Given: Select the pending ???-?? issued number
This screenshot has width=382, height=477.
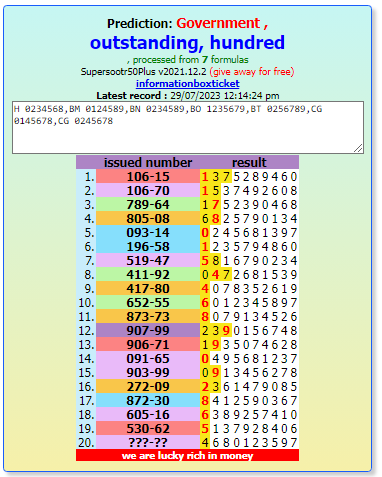Looking at the screenshot, I should coord(148,442).
